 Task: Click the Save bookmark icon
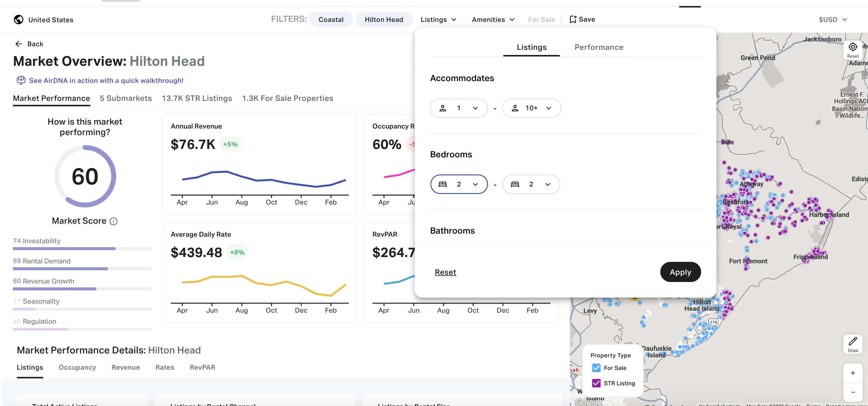[x=572, y=19]
